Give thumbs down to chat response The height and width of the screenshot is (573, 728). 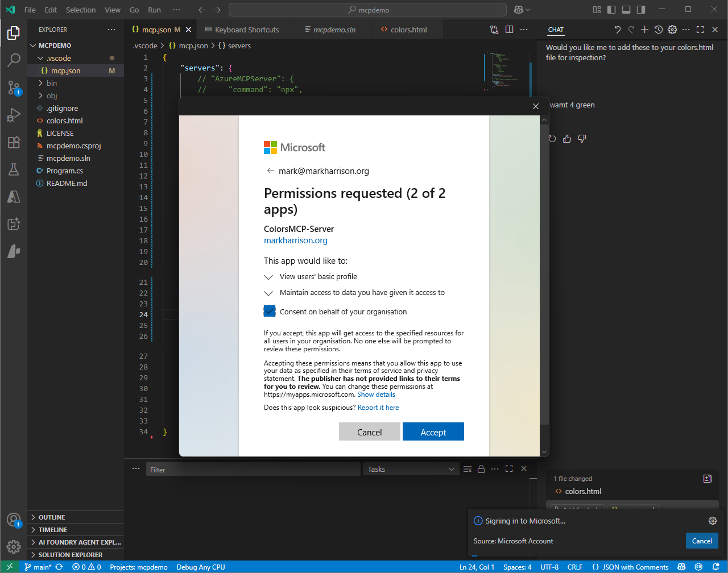point(582,139)
